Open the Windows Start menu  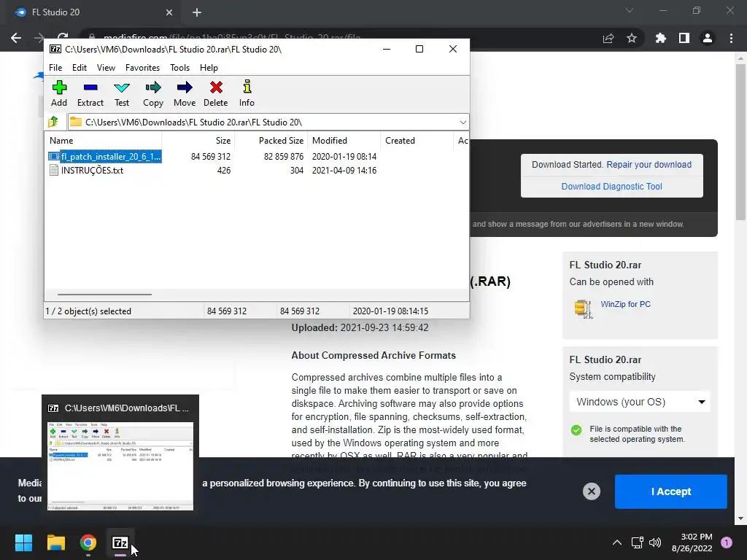point(23,542)
